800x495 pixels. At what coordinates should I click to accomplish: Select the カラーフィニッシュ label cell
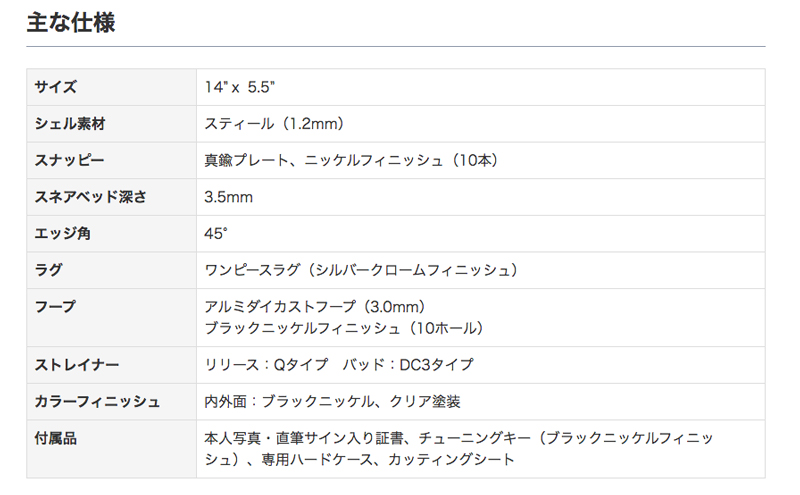pos(111,402)
